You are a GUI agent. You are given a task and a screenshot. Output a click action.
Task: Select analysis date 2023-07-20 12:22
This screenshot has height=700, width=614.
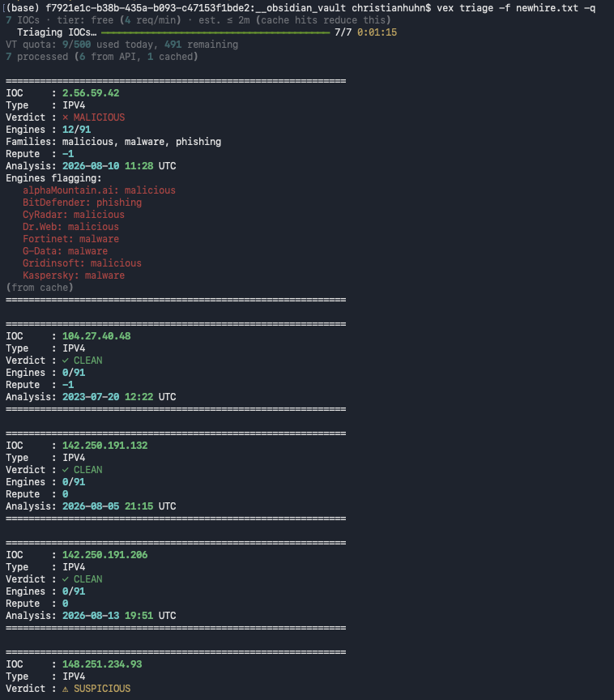(108, 397)
